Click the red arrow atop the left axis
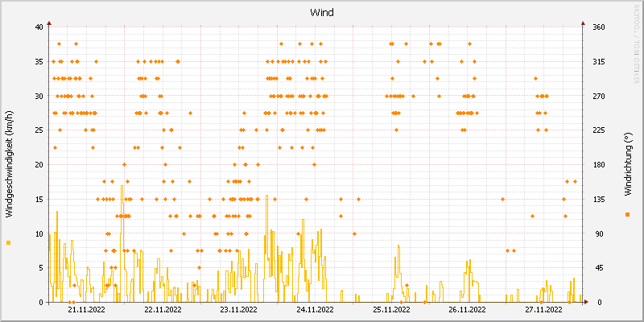 tap(48, 23)
